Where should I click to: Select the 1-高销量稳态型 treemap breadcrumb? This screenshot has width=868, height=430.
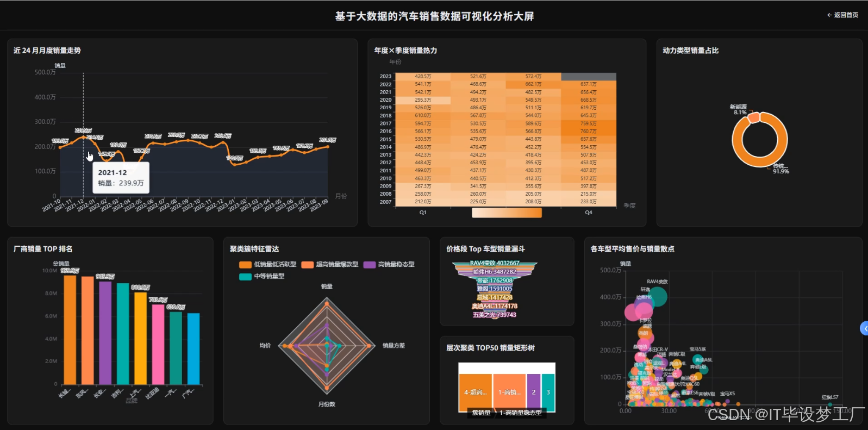click(x=521, y=413)
